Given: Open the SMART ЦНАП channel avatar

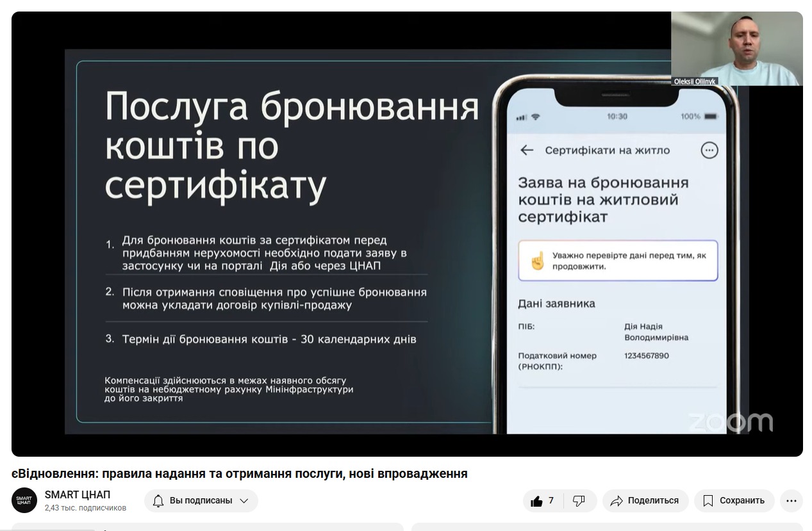Looking at the screenshot, I should (x=24, y=500).
